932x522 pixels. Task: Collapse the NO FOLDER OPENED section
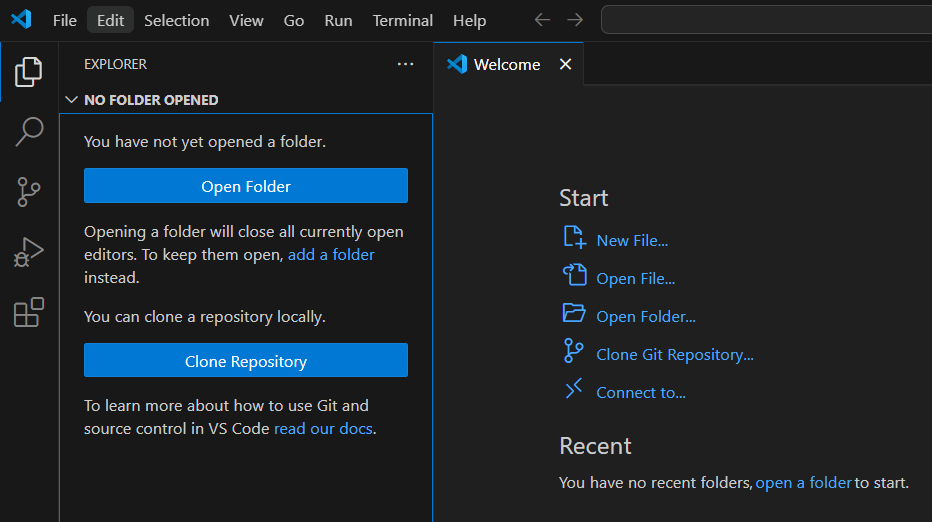71,99
